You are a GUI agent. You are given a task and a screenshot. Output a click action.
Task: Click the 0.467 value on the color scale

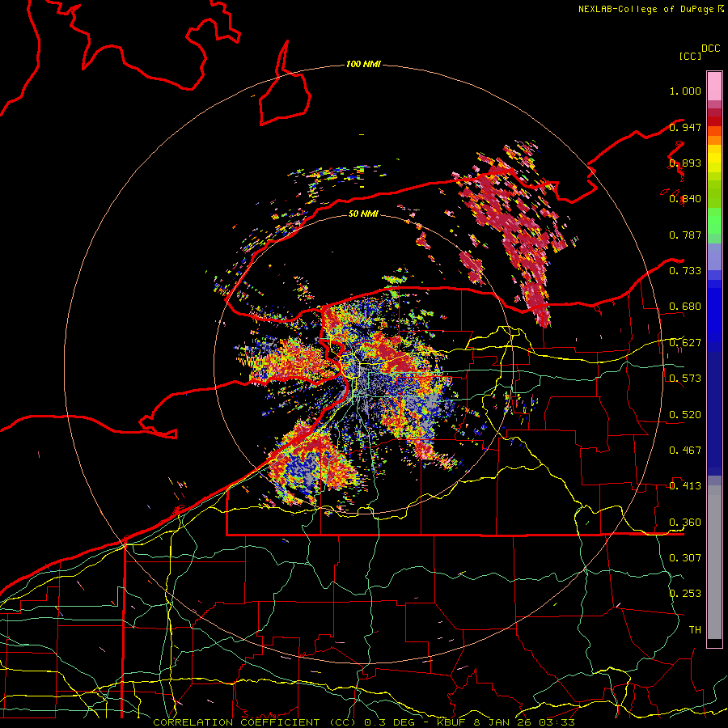685,450
